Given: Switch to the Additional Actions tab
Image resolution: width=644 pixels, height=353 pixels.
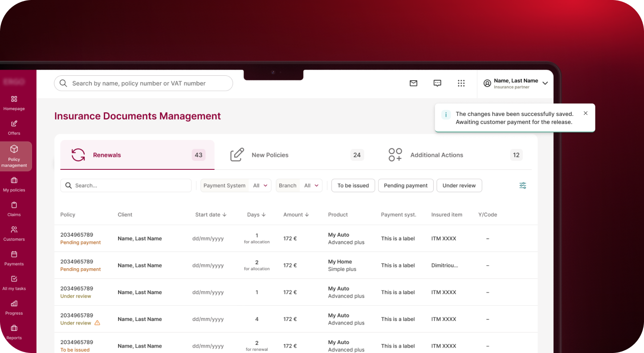Looking at the screenshot, I should pyautogui.click(x=436, y=155).
